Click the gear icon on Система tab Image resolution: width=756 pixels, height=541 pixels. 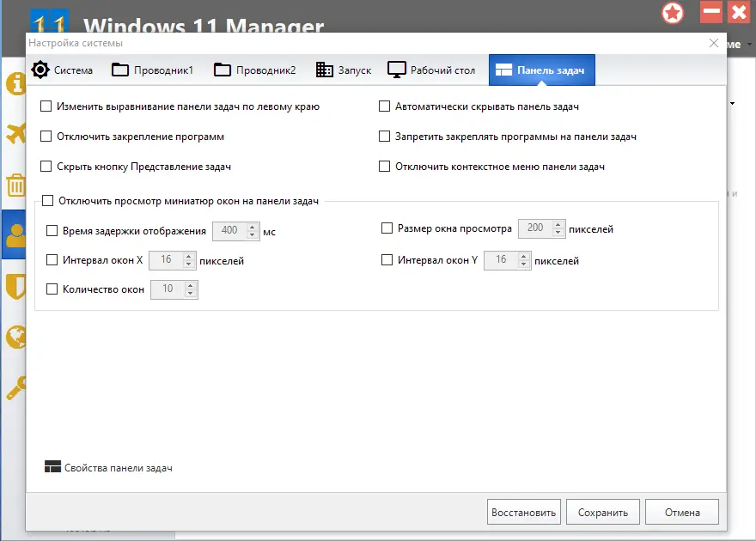coord(40,70)
